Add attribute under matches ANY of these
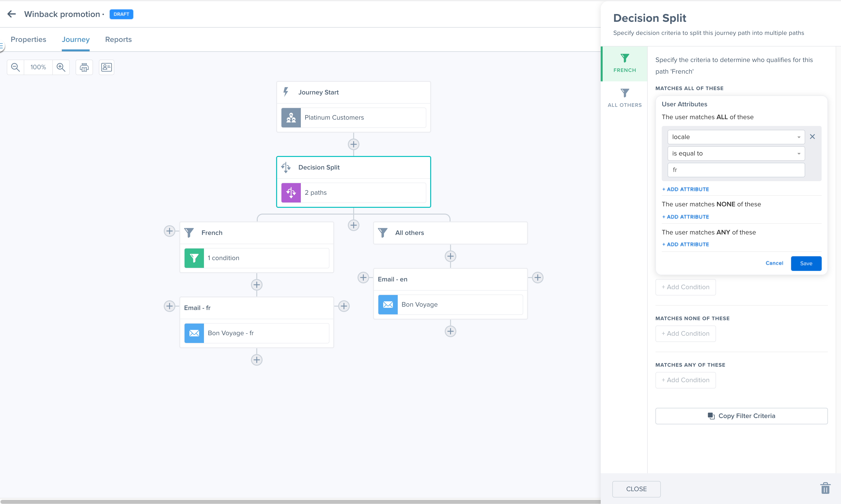This screenshot has width=841, height=504. [x=685, y=244]
